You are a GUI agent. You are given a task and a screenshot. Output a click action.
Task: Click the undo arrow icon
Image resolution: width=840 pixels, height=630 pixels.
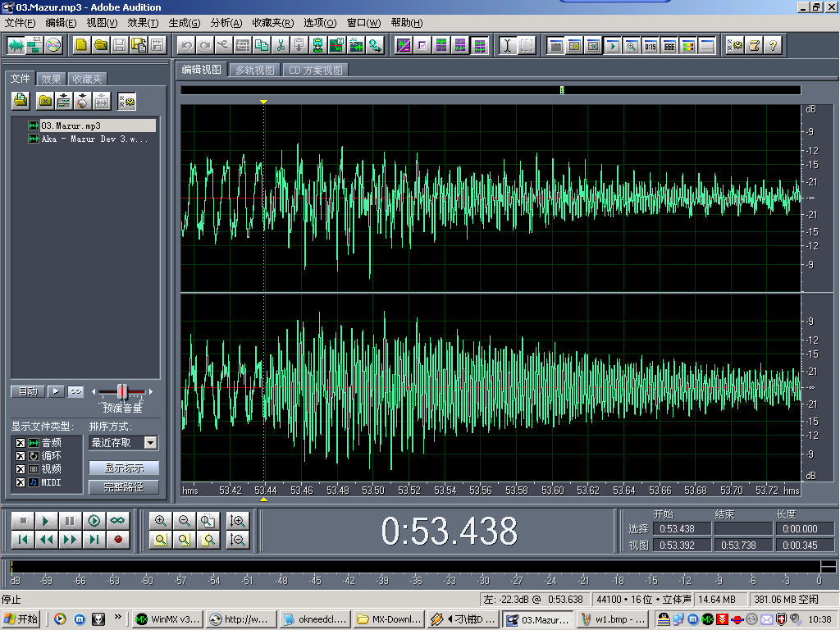pyautogui.click(x=186, y=46)
